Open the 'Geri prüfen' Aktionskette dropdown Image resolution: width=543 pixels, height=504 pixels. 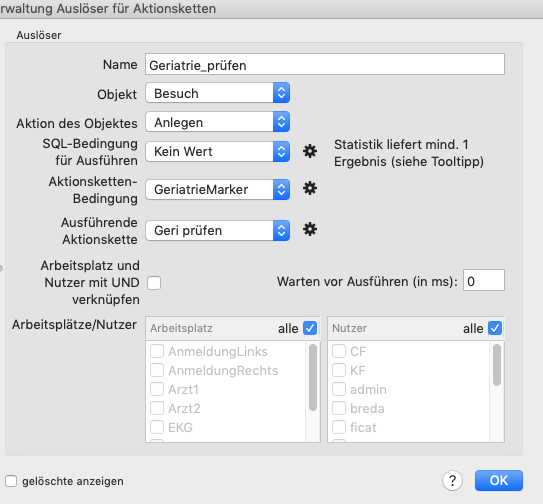click(x=217, y=230)
